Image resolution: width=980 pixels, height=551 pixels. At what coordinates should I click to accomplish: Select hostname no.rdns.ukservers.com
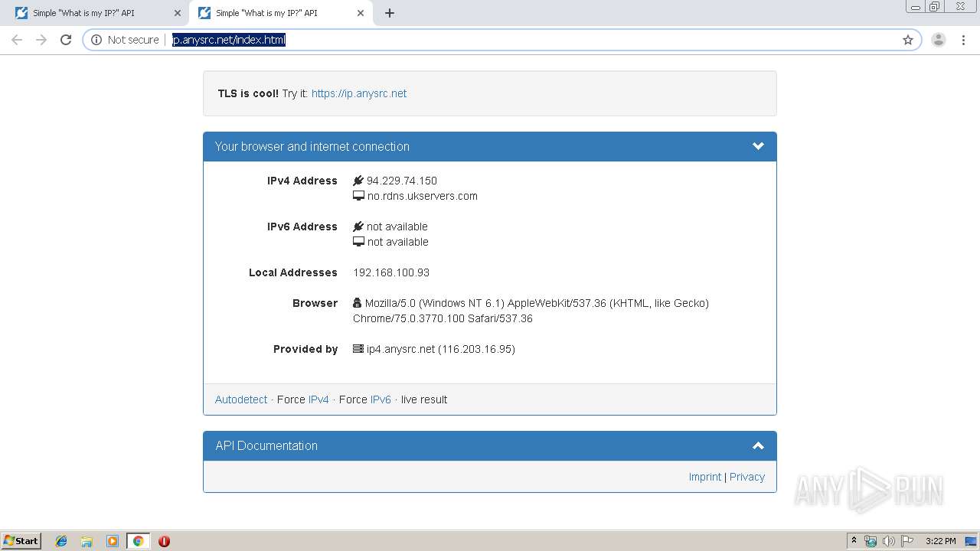[x=423, y=196]
